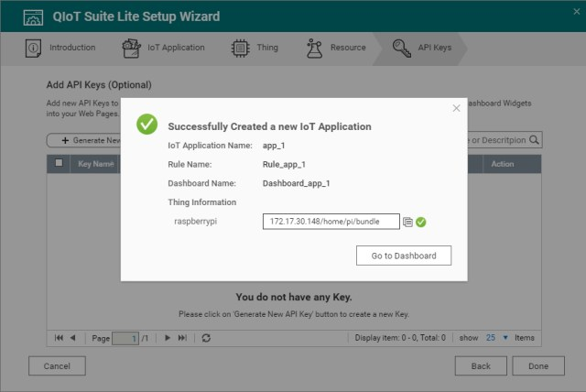Click the green verified icon beside path
The image size is (586, 392).
(421, 222)
